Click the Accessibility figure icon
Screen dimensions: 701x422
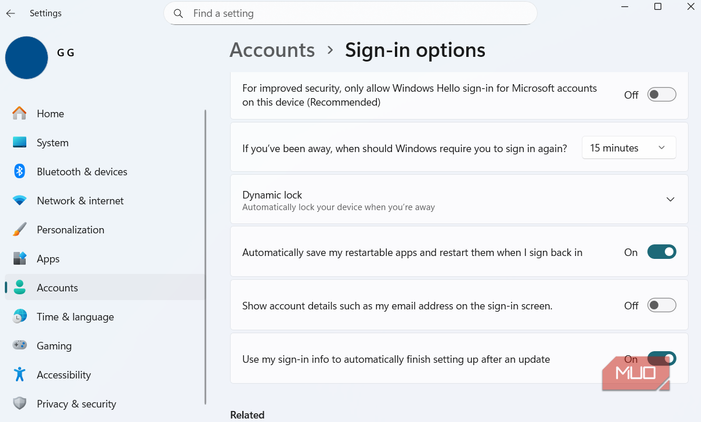pyautogui.click(x=19, y=374)
